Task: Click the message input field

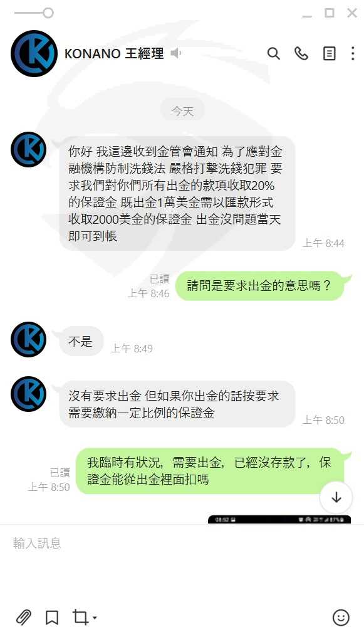Action: 182,564
